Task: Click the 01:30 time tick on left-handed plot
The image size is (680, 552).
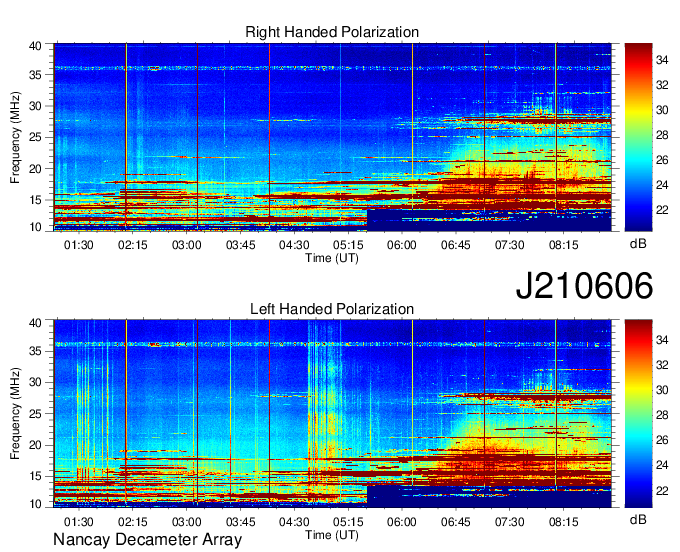Action: (78, 522)
